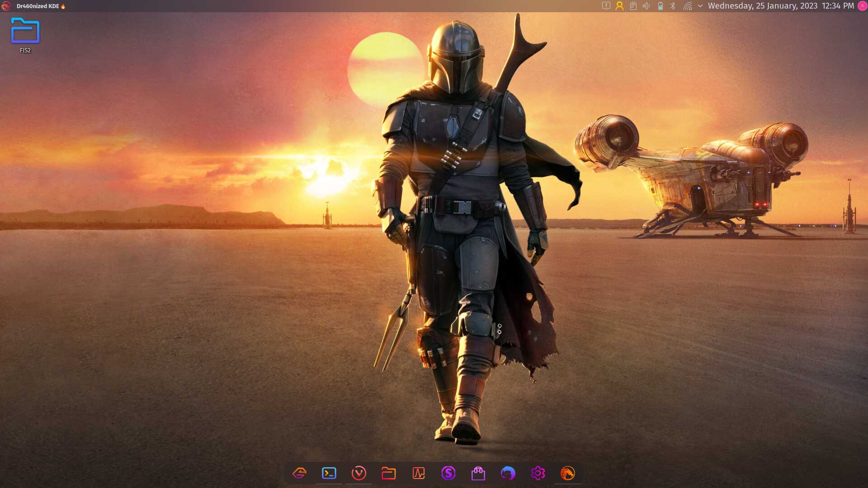Viewport: 868px width, 488px height.
Task: Launch the system monitor dock icon
Action: point(419,473)
